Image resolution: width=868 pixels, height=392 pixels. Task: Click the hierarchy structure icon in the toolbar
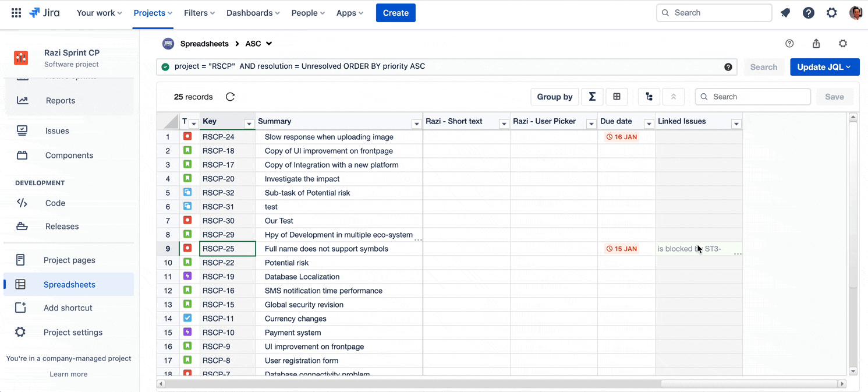tap(649, 96)
